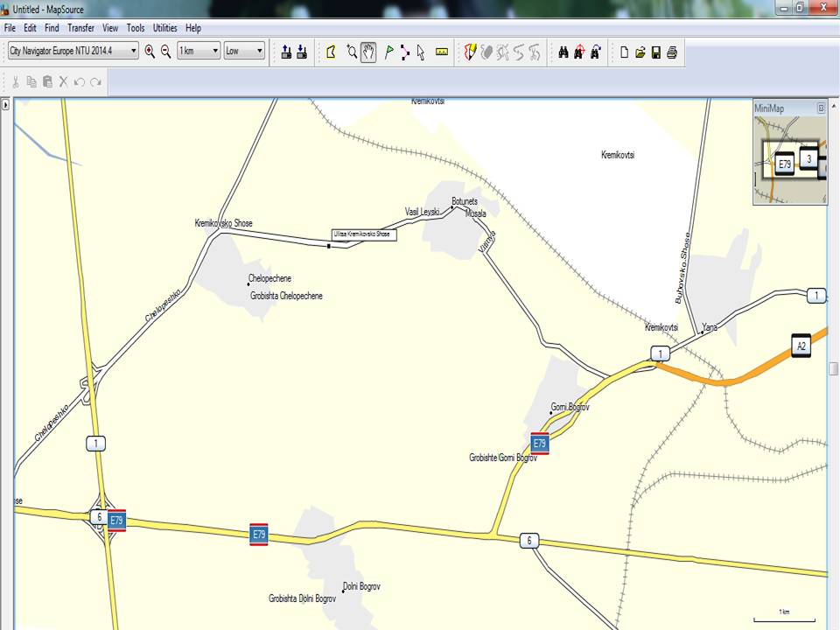Screen dimensions: 840x630
Task: Open the City Navigator Europe product dropdown
Action: tap(134, 52)
